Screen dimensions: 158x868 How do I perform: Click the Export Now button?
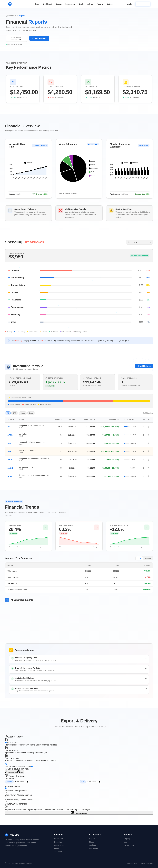click(11, 772)
